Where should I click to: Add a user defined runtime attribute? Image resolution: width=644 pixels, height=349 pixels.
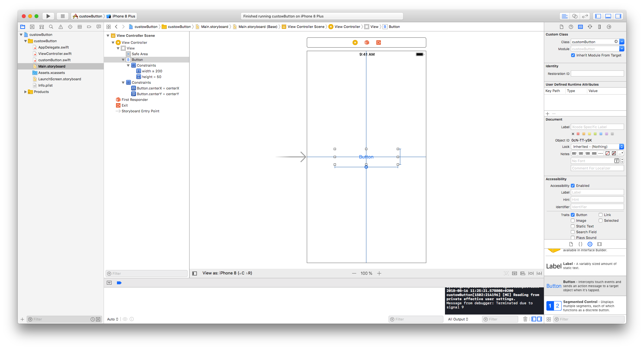click(x=547, y=114)
